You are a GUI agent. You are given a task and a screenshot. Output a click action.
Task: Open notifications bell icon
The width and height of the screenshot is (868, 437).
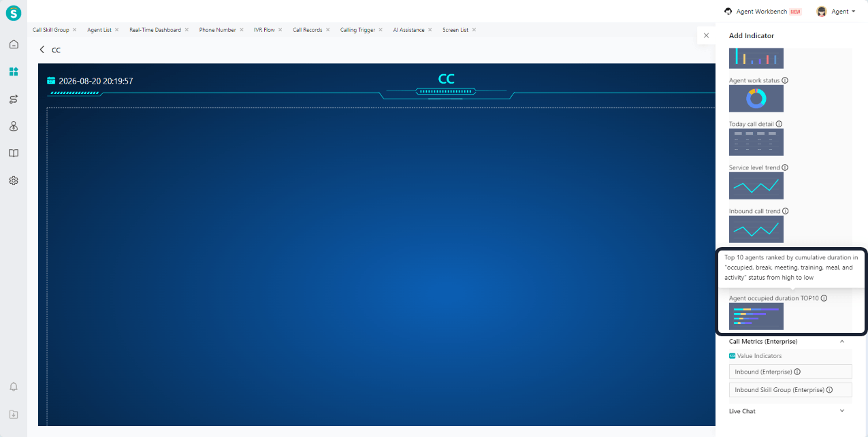click(14, 387)
